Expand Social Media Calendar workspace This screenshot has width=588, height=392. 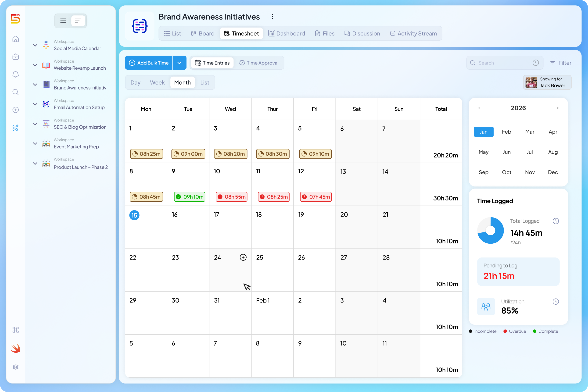pyautogui.click(x=35, y=45)
